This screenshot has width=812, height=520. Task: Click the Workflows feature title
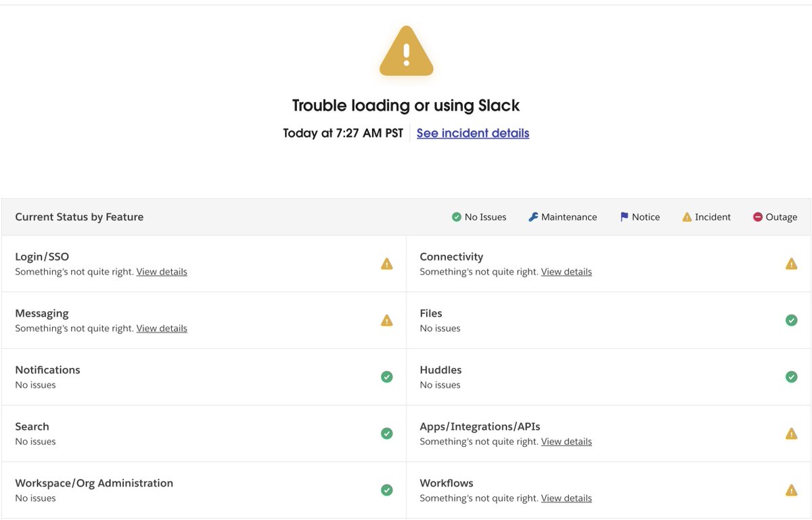pos(447,483)
